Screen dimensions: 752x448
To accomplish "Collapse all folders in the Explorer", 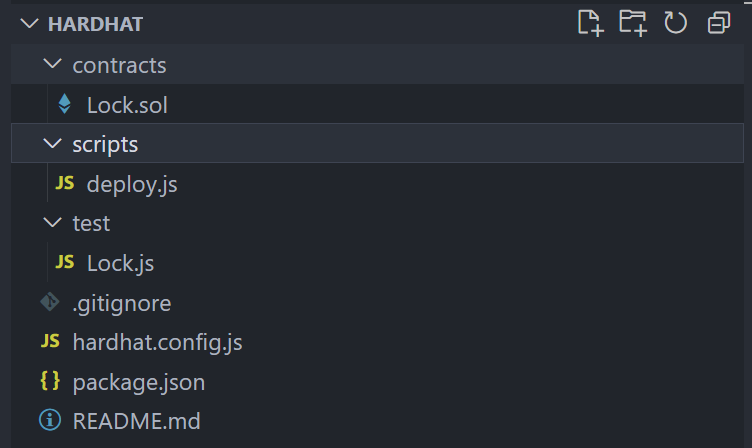I will tap(719, 23).
